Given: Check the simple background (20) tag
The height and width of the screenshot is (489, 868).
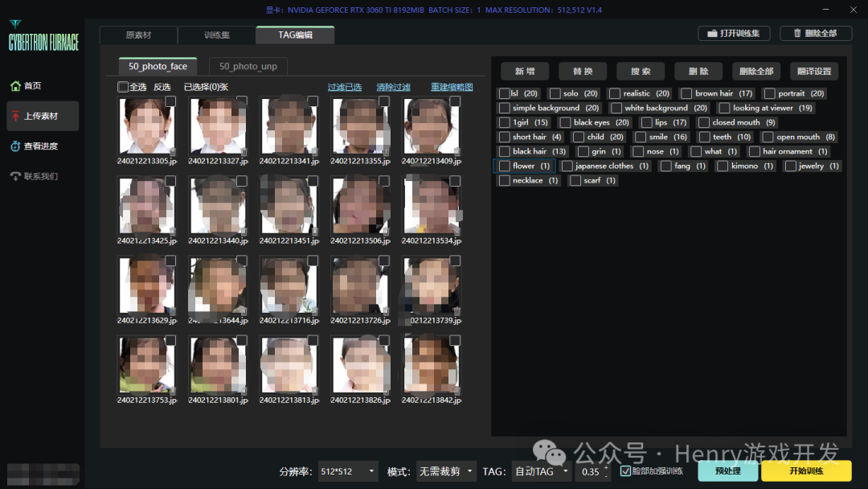Looking at the screenshot, I should coord(504,108).
